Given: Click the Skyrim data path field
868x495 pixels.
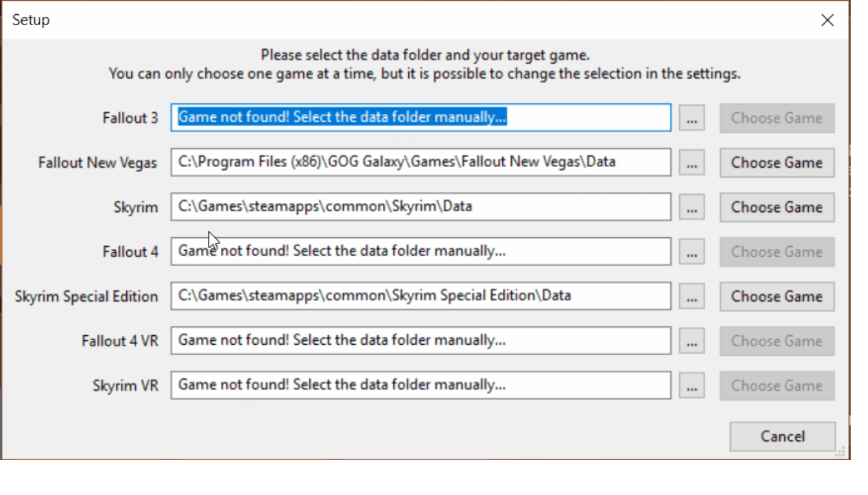Looking at the screenshot, I should click(420, 207).
